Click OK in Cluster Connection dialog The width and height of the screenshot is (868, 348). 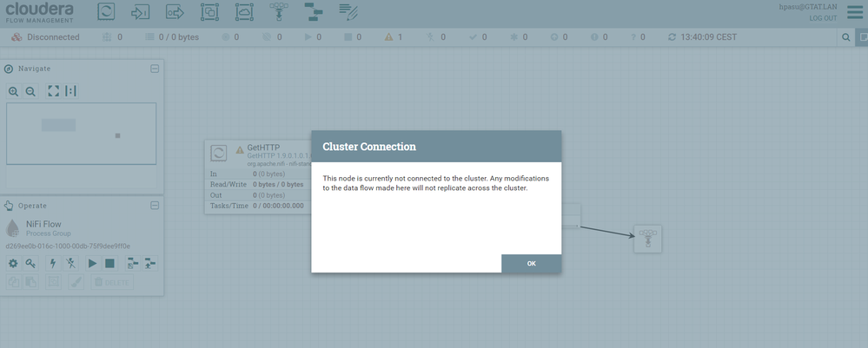pos(532,263)
